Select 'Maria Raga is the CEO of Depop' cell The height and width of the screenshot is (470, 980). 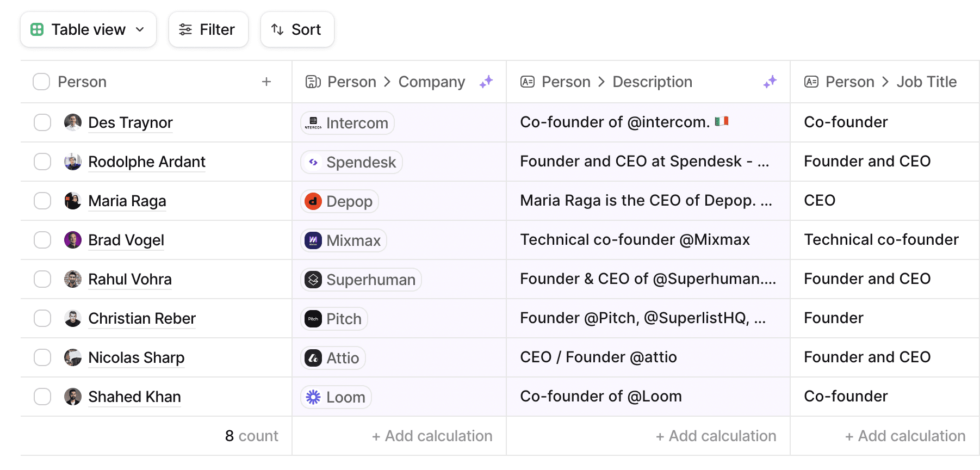point(648,201)
